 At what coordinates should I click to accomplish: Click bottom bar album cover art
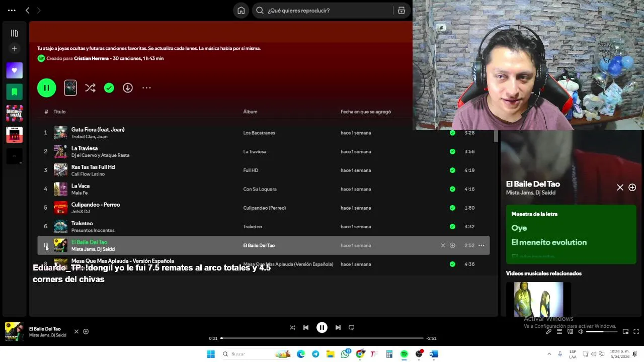tap(14, 331)
